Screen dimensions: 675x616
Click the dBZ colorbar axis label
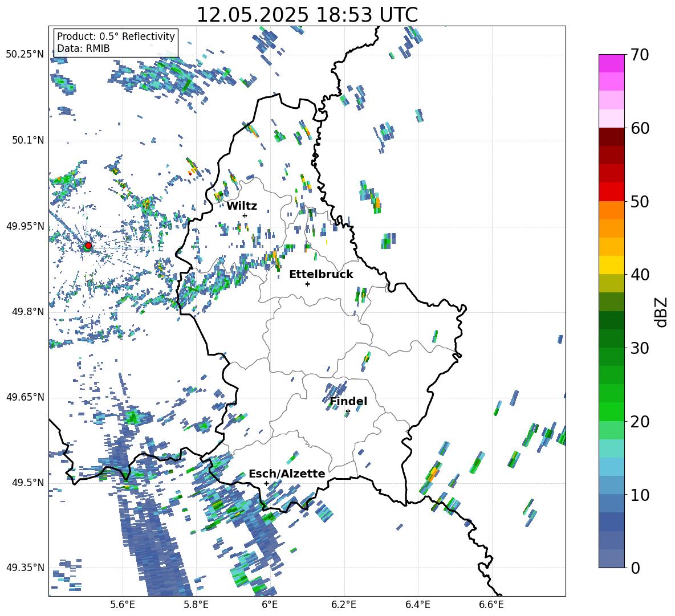pyautogui.click(x=661, y=312)
